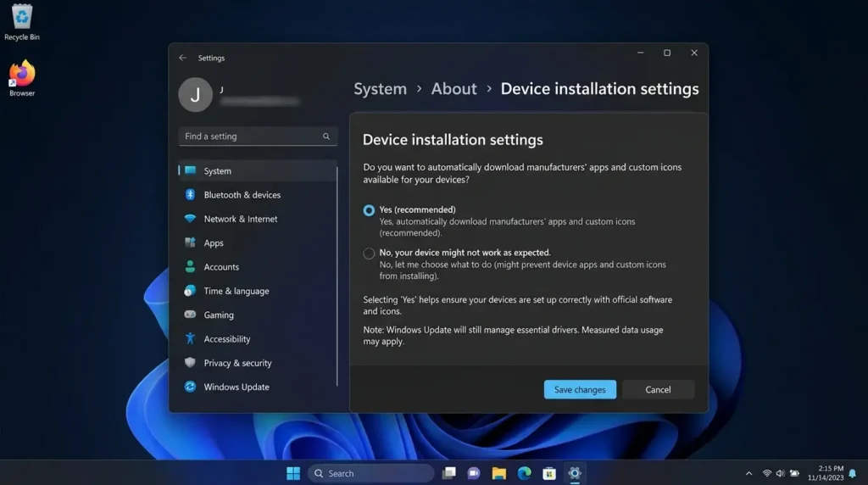Open the Recycle Bin desktop icon
Image resolution: width=868 pixels, height=485 pixels.
point(22,22)
